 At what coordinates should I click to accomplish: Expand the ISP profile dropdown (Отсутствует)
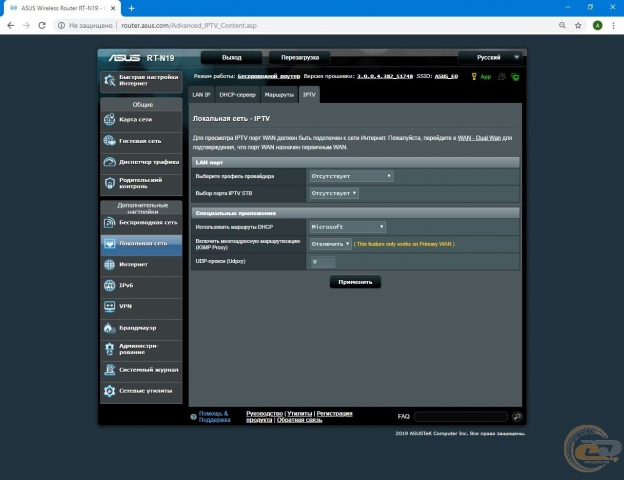(x=351, y=176)
